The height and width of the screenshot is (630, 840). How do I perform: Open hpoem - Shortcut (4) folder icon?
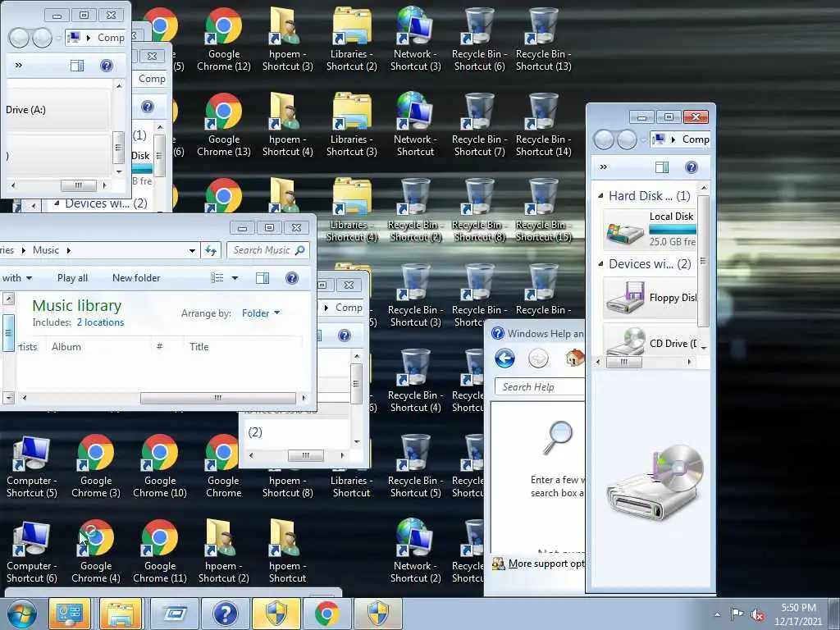287,124
